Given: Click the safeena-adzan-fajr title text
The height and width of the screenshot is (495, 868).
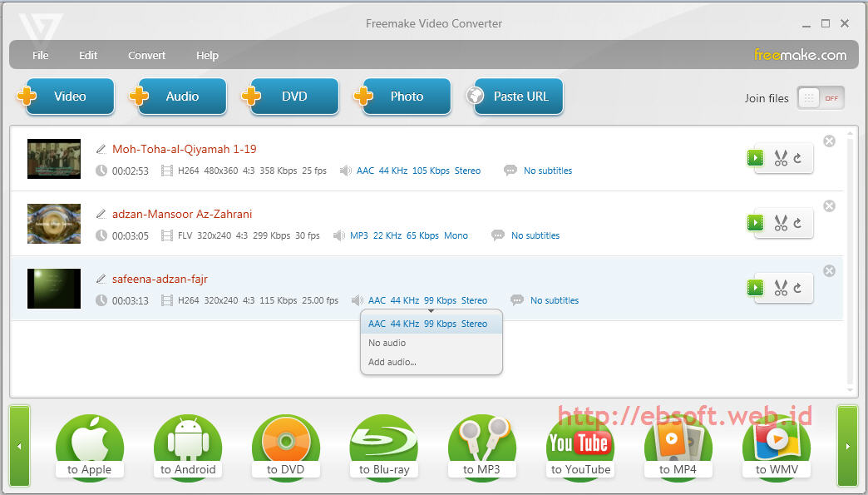Looking at the screenshot, I should [x=160, y=279].
